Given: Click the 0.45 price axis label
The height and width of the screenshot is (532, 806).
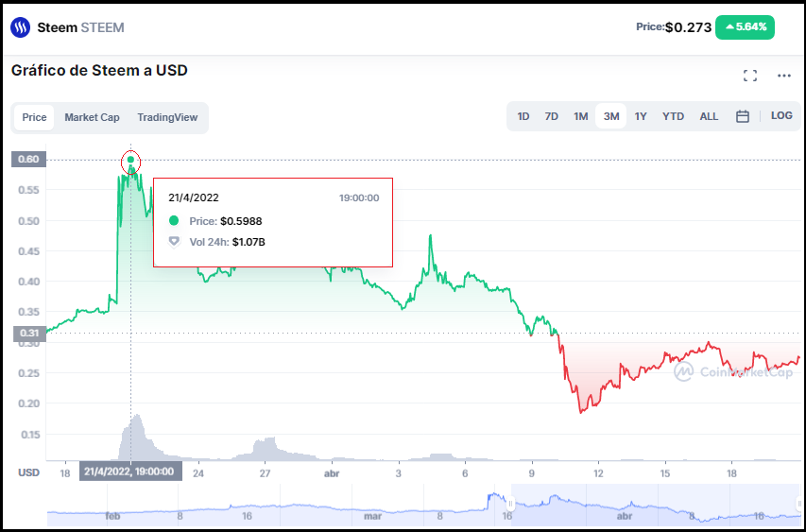Looking at the screenshot, I should (x=28, y=251).
